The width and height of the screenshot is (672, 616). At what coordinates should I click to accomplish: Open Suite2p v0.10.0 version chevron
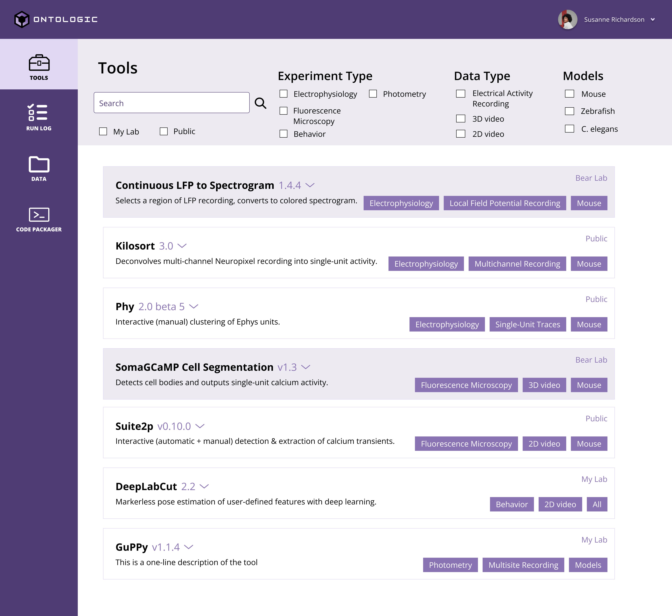point(200,426)
